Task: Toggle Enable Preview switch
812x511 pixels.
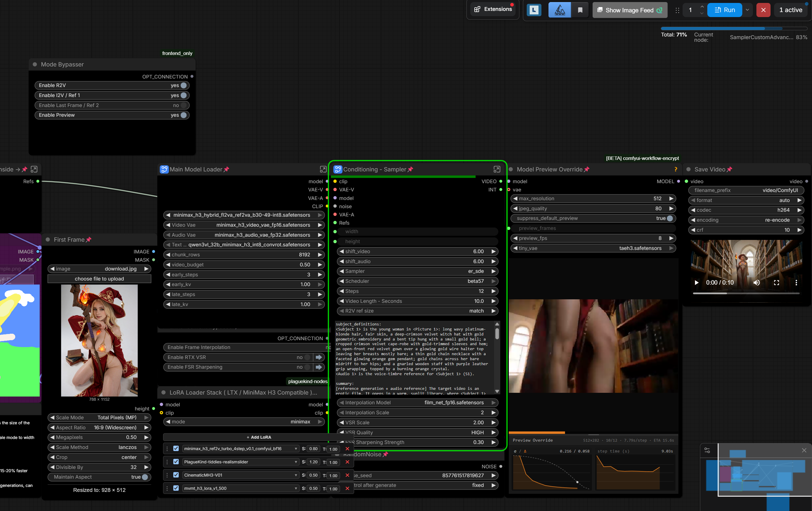Action: (x=184, y=115)
